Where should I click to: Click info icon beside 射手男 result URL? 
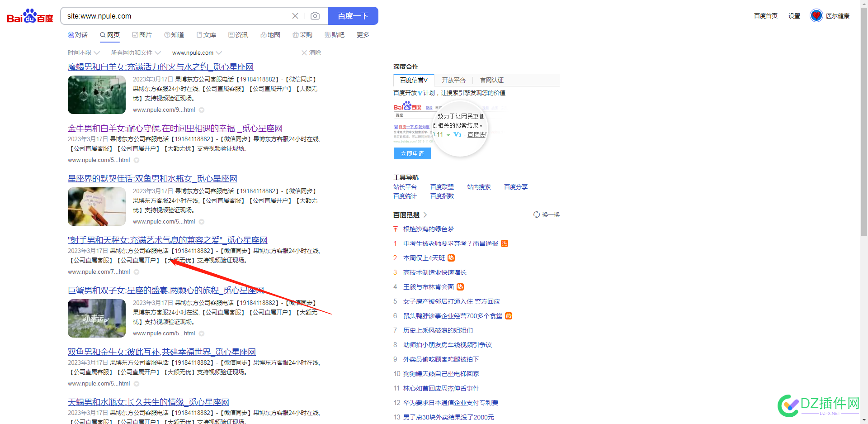pos(137,272)
